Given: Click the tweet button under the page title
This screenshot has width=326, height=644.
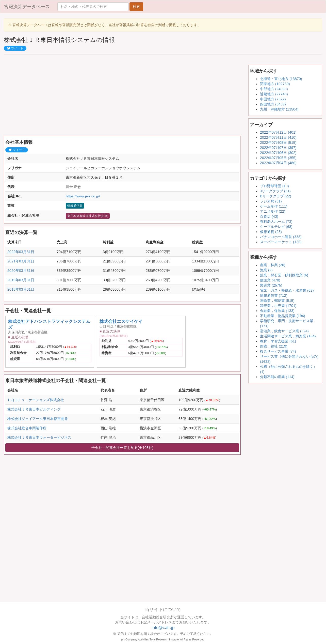Looking at the screenshot, I should point(15,48).
